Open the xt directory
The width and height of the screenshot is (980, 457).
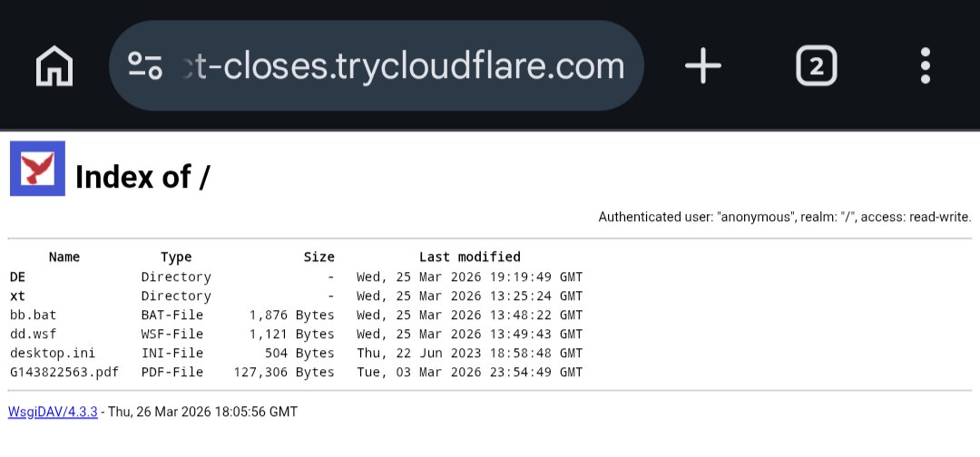pos(17,296)
